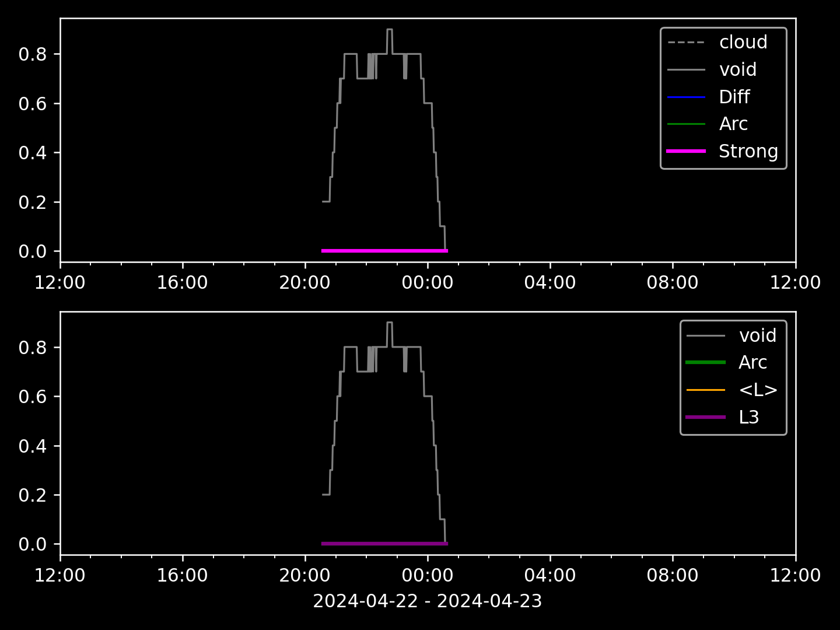
Task: Click the '<L>' legend entry
Action: point(758,390)
